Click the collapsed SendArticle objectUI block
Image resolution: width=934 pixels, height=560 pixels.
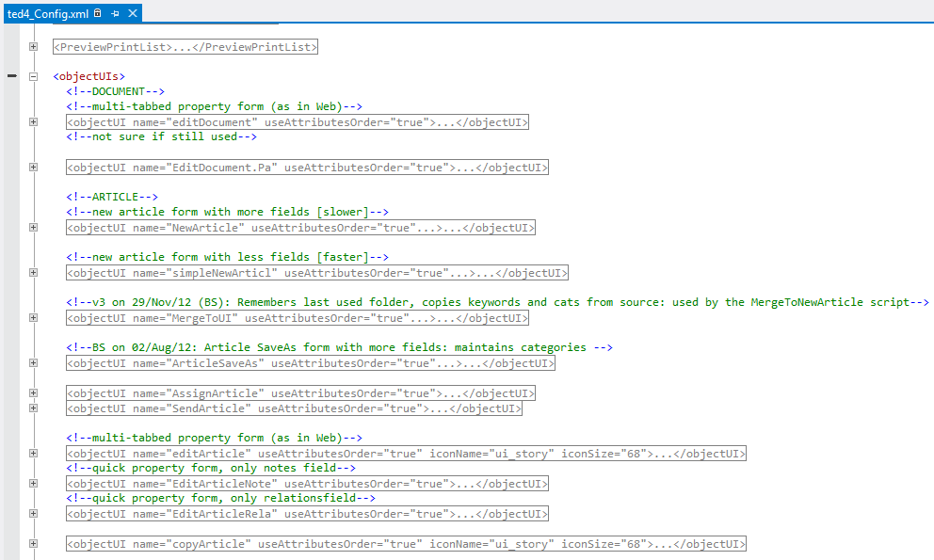(295, 408)
